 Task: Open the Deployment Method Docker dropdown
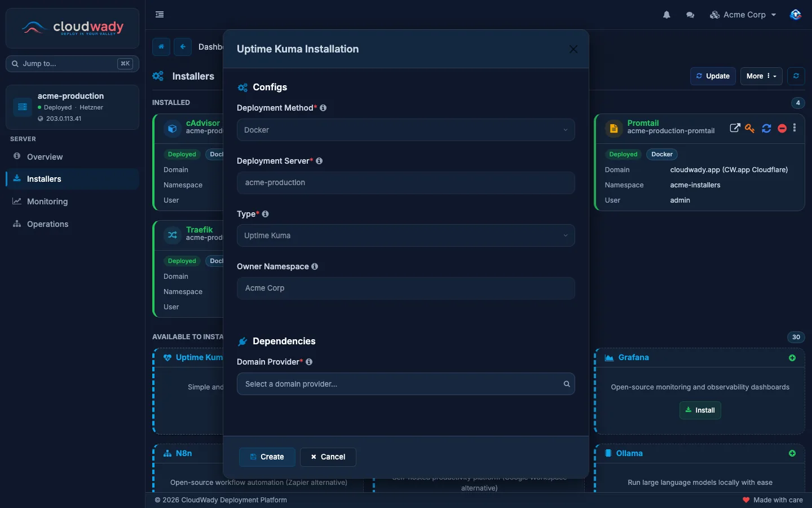tap(406, 130)
